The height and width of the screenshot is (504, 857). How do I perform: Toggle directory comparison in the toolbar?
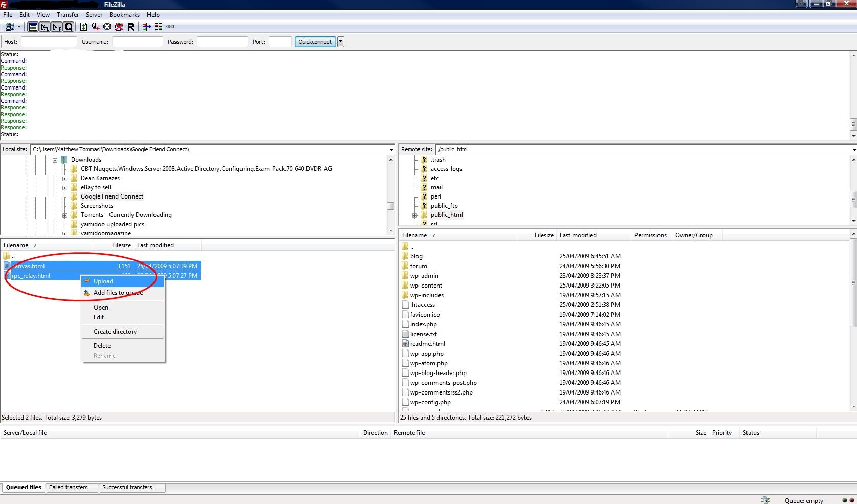(159, 27)
